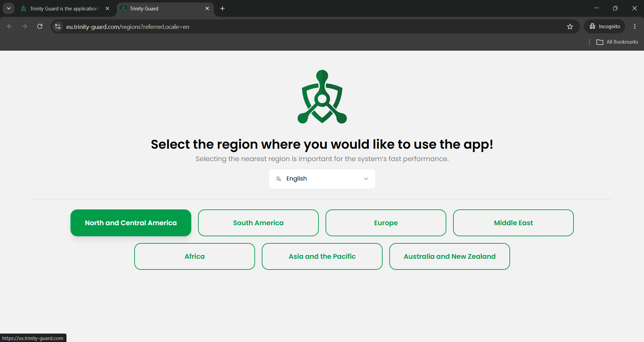Select the active Trinity Guard tab
Viewport: 644px width, 342px height.
(x=165, y=9)
